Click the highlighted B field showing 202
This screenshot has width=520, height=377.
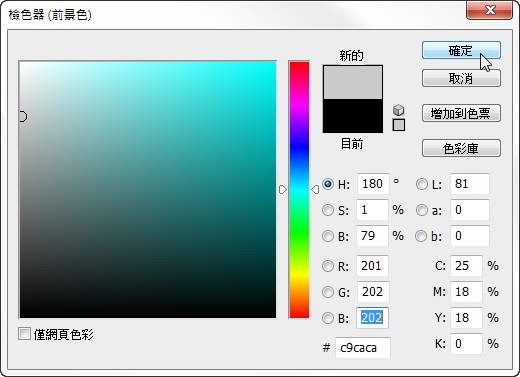pos(372,318)
